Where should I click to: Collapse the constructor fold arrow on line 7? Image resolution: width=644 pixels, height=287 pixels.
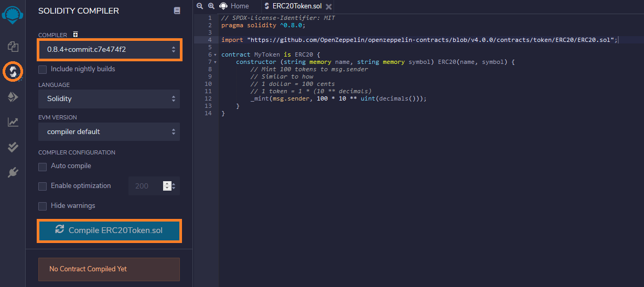[215, 62]
